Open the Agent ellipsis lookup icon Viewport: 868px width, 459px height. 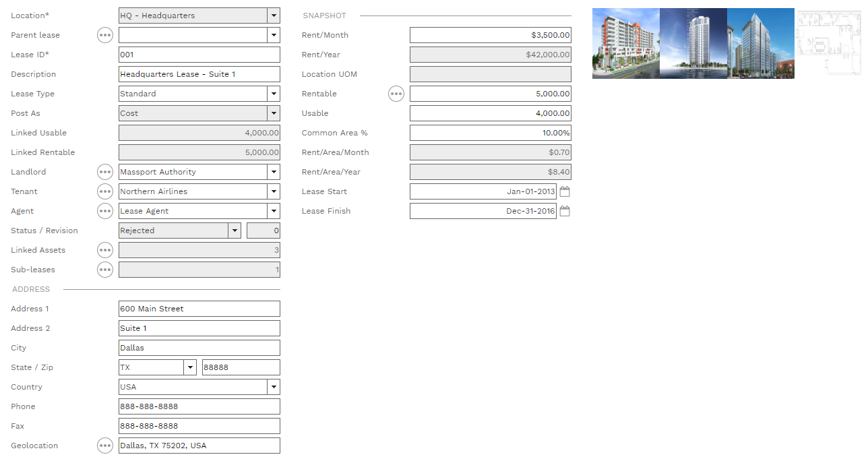coord(105,211)
